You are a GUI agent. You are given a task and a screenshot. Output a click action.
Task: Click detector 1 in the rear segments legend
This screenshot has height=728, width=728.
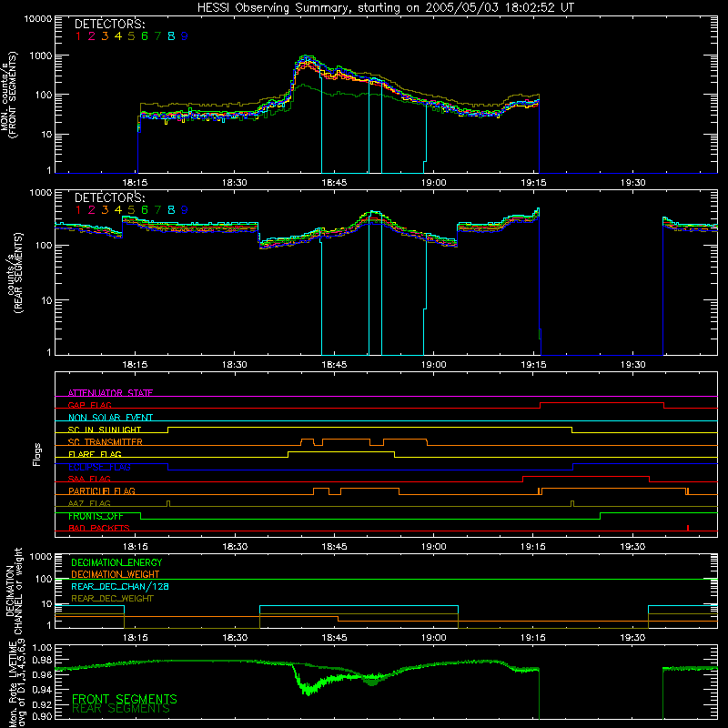[x=78, y=210]
